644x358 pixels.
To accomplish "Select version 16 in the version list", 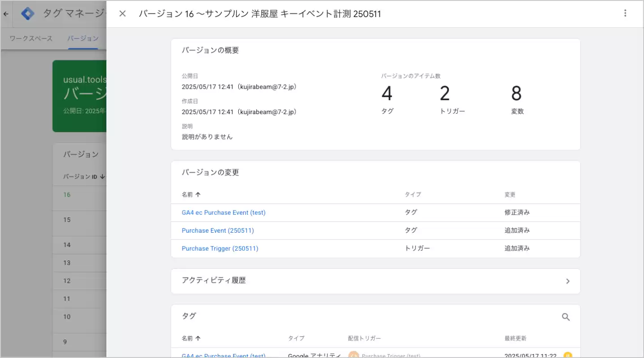I will [67, 195].
